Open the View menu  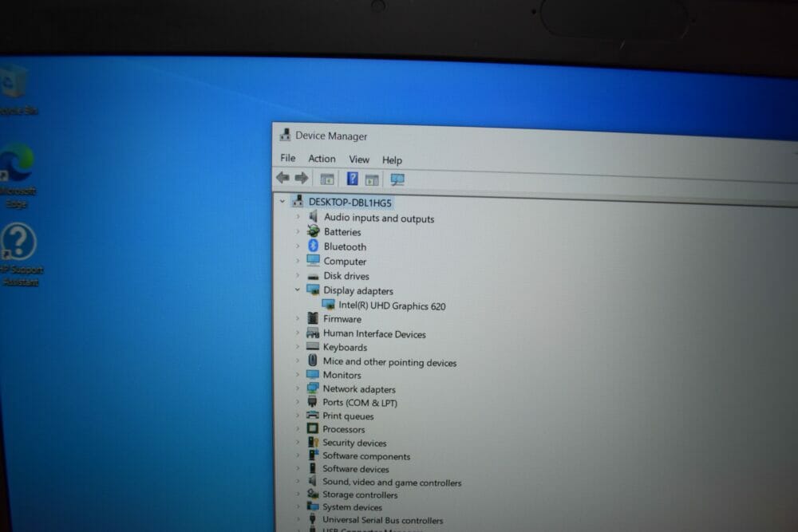pyautogui.click(x=359, y=160)
